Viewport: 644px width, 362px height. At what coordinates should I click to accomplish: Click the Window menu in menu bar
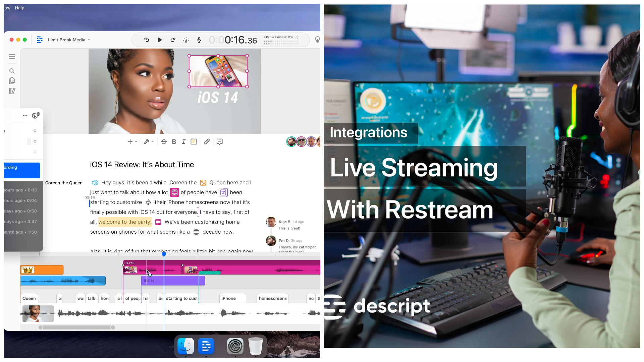[7, 7]
